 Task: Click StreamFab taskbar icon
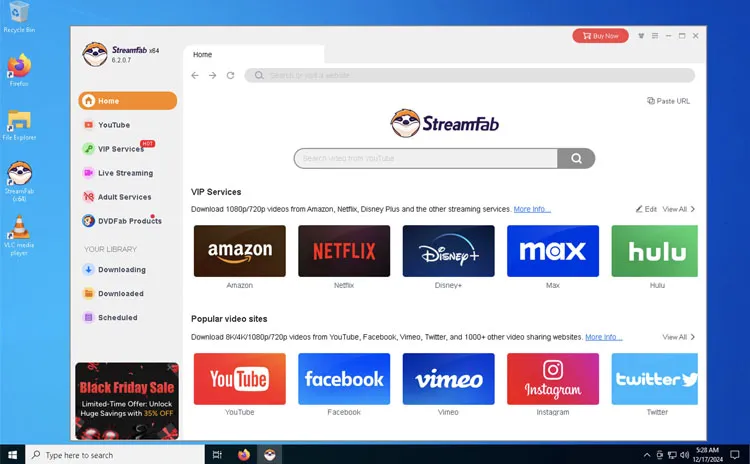click(270, 454)
